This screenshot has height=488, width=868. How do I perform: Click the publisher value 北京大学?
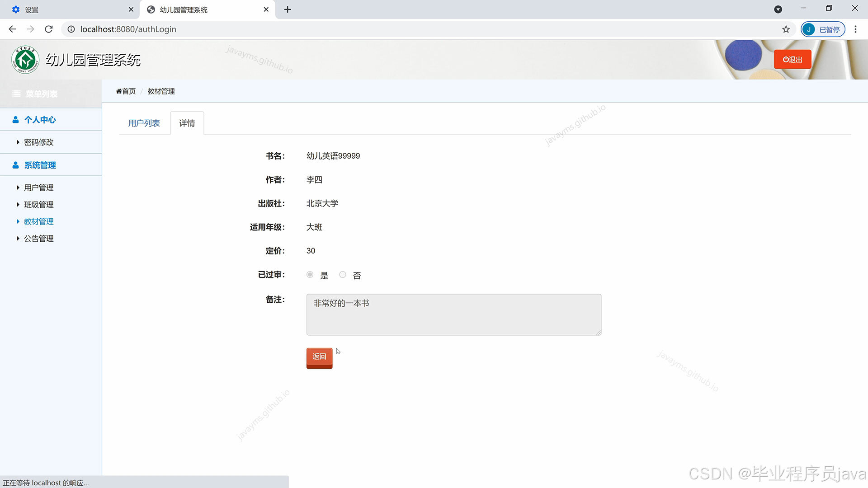322,203
